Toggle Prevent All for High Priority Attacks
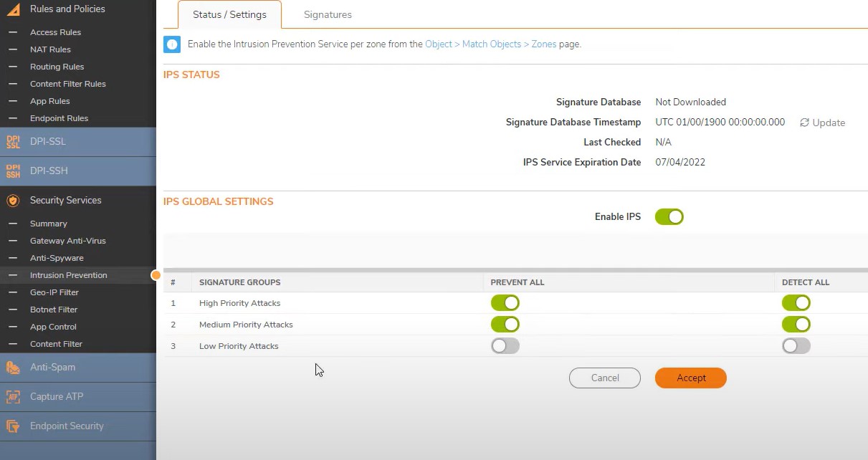Screen dimensions: 868x460 pyautogui.click(x=505, y=303)
